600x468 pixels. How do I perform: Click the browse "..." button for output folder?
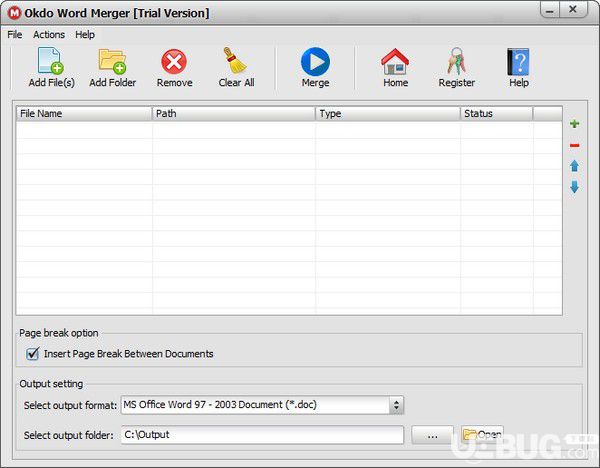tap(432, 435)
